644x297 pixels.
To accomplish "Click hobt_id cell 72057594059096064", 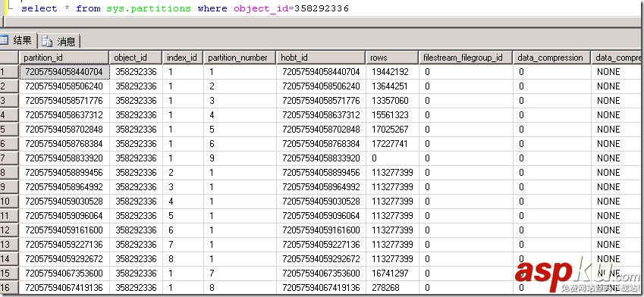I will pyautogui.click(x=321, y=216).
